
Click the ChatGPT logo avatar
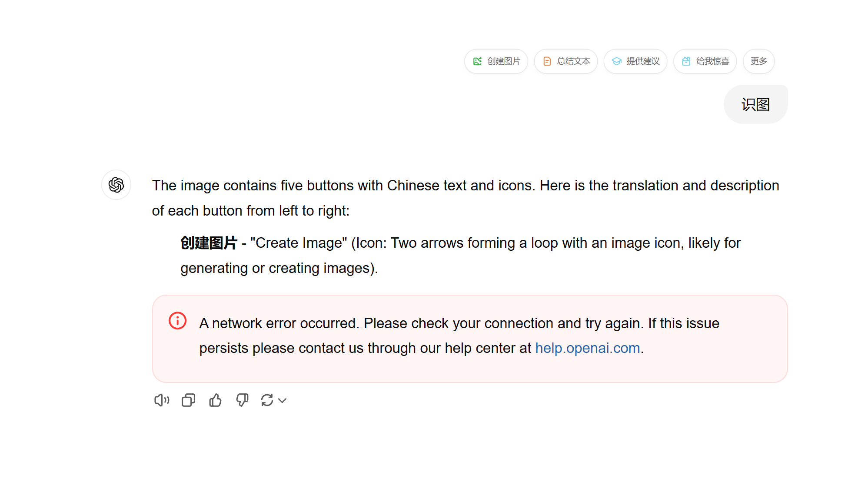[116, 185]
